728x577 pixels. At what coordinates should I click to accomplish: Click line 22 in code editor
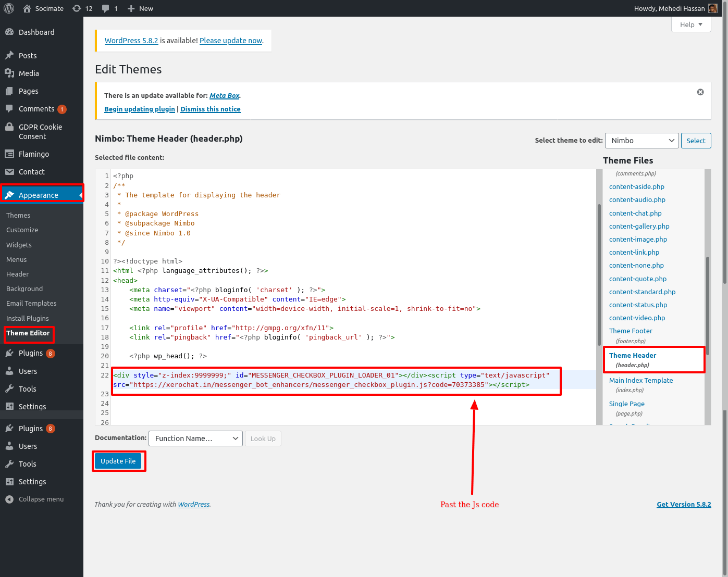pos(354,380)
